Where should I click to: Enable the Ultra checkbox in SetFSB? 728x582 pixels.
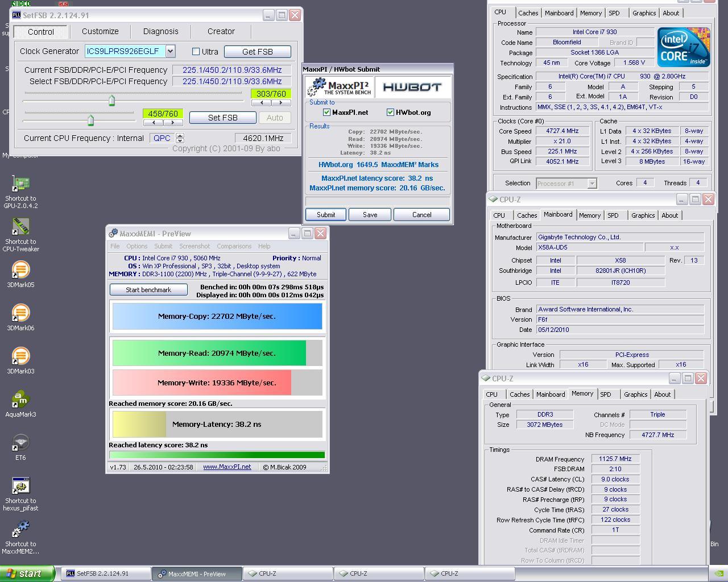[x=196, y=52]
